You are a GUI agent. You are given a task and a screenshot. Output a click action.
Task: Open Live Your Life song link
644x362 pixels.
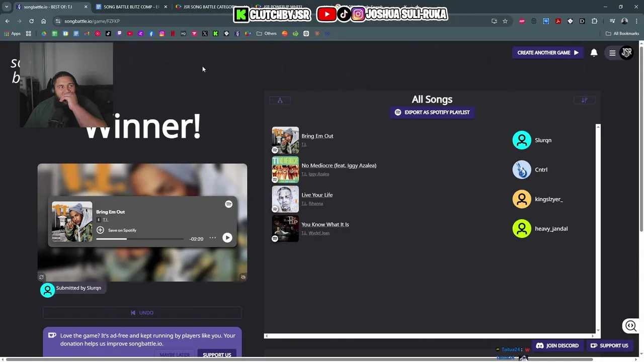tap(317, 195)
